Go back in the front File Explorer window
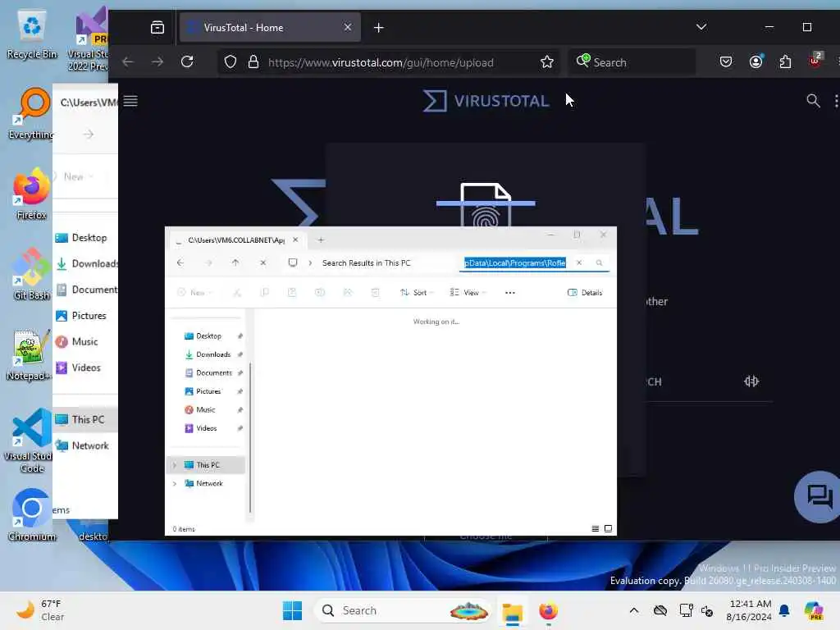Viewport: 840px width, 630px height. tap(180, 262)
